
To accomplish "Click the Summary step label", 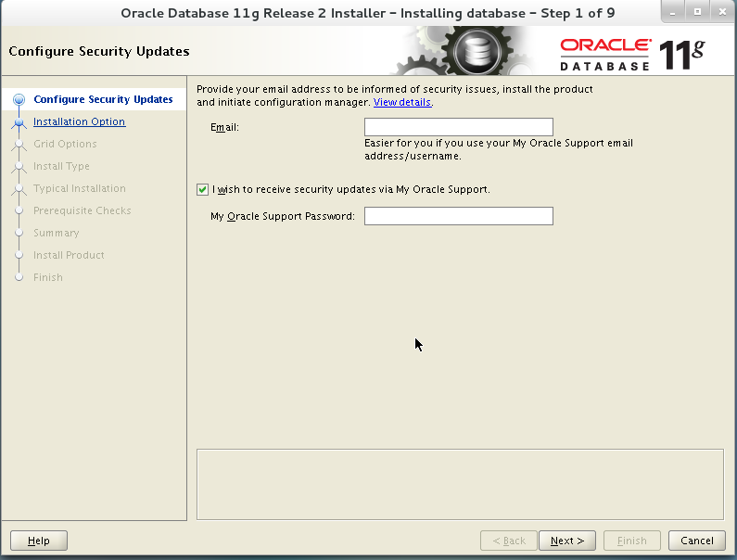I will [x=56, y=233].
